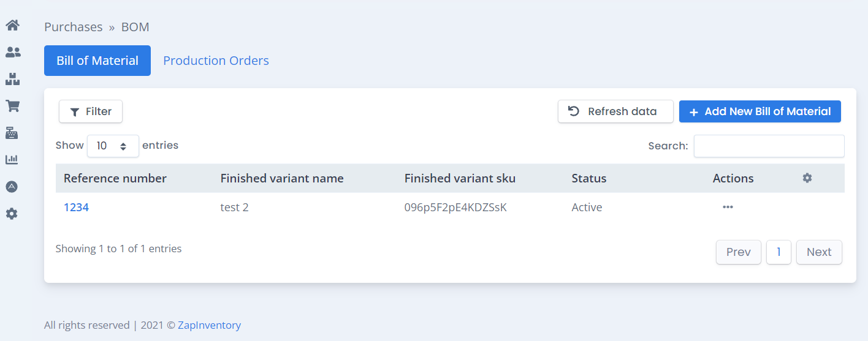Open the Settings gear in sidebar
868x341 pixels.
click(x=12, y=214)
